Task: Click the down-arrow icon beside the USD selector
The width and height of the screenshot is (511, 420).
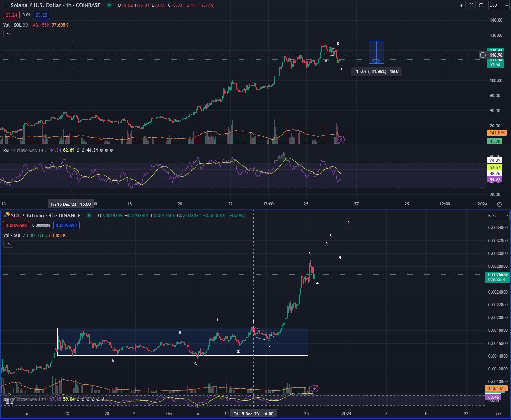Action: coord(461,5)
